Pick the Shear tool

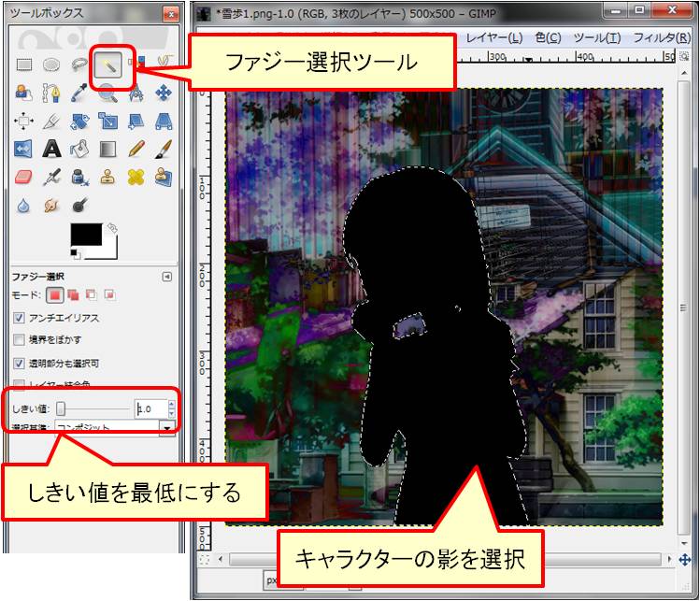[136, 121]
